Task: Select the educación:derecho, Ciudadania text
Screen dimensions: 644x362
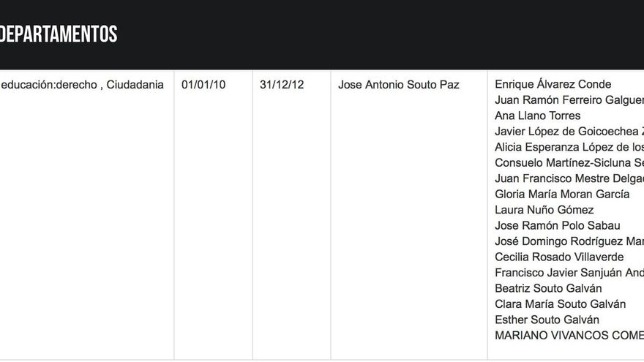Action: (x=82, y=85)
